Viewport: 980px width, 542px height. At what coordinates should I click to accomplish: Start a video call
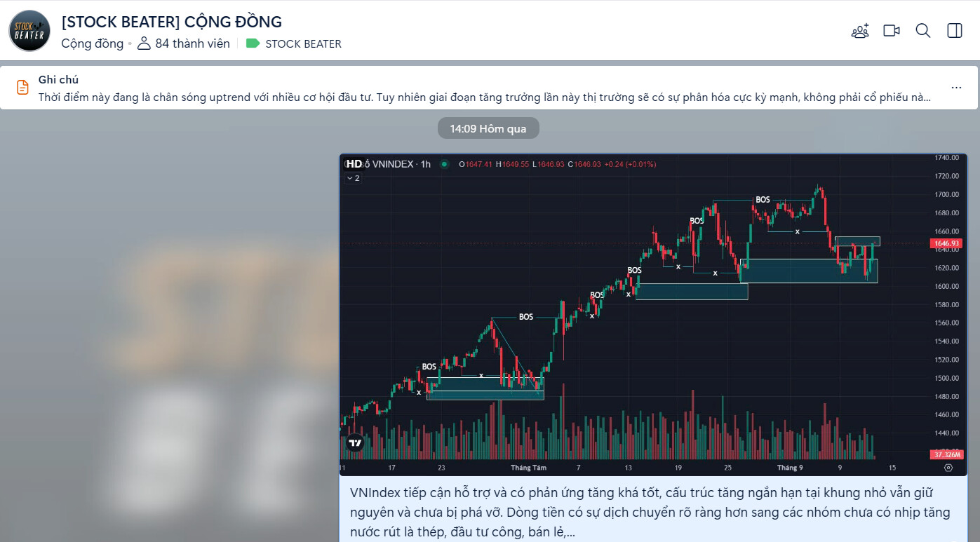(x=892, y=31)
